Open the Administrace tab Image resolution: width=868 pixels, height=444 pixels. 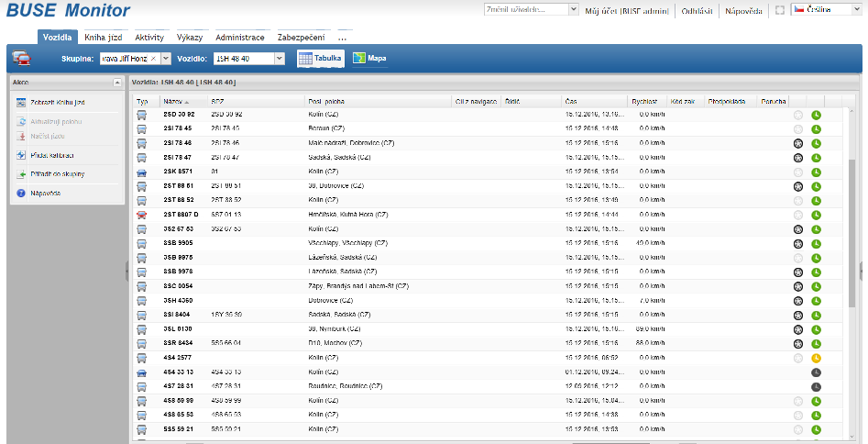240,37
